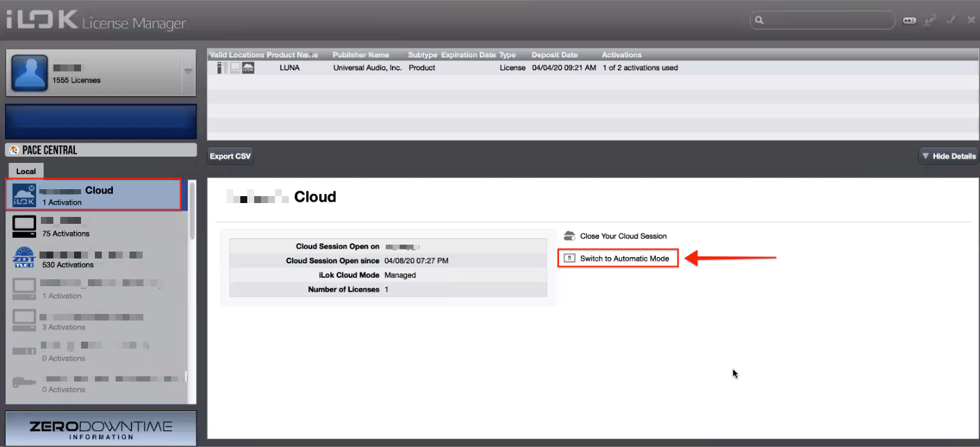Viewport: 980px width, 447px height.
Task: Select the iLok Cloud location icon
Action: coord(24,195)
